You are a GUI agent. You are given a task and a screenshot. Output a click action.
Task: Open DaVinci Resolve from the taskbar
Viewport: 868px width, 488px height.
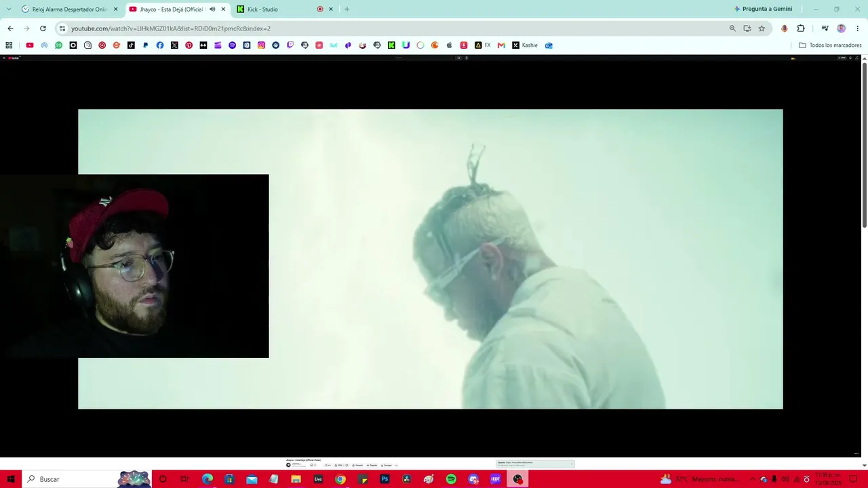[407, 479]
